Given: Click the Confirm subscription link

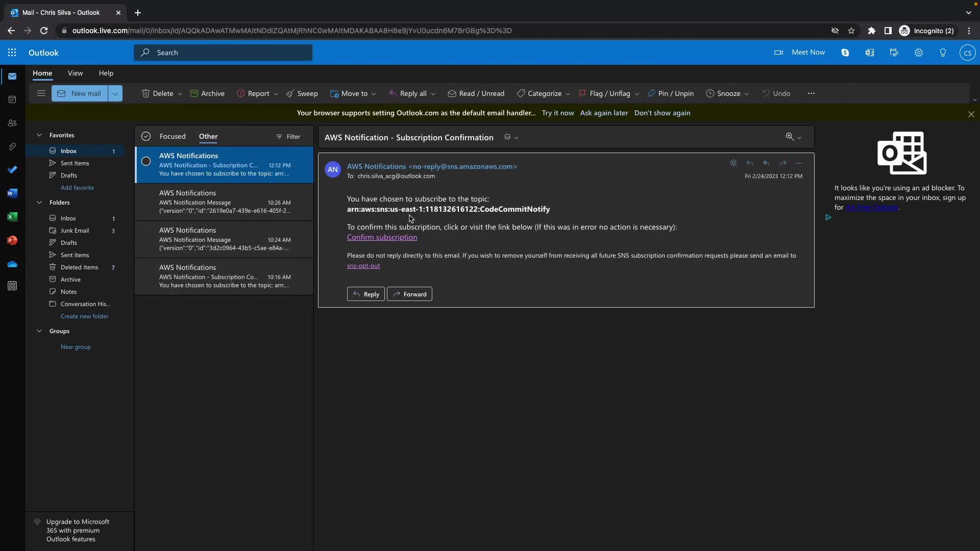Looking at the screenshot, I should pyautogui.click(x=382, y=237).
